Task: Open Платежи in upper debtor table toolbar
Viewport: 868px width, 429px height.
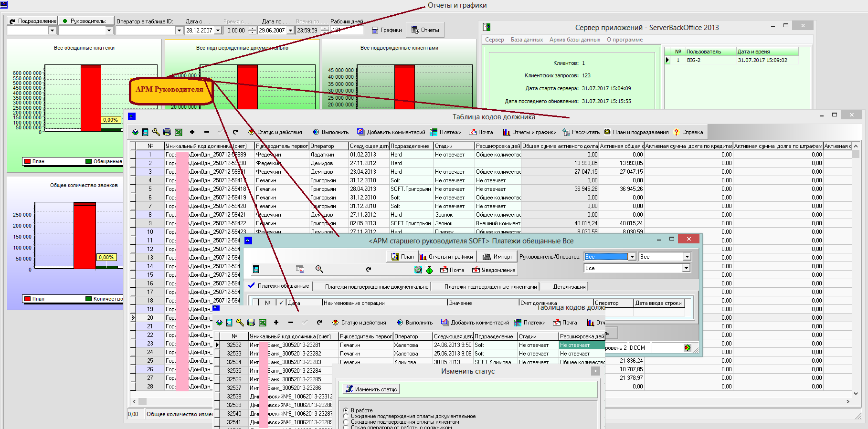Action: point(445,132)
